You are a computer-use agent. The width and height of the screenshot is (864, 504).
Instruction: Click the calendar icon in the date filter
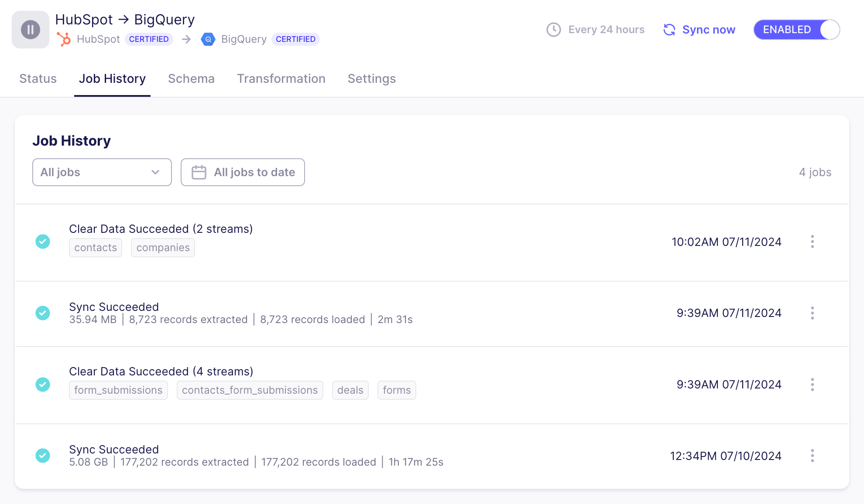pos(199,172)
